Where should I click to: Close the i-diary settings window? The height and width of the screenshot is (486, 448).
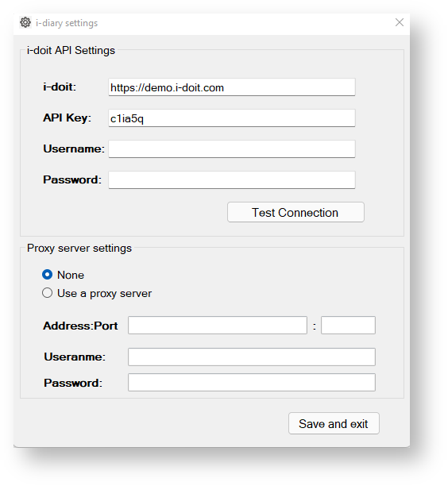400,22
